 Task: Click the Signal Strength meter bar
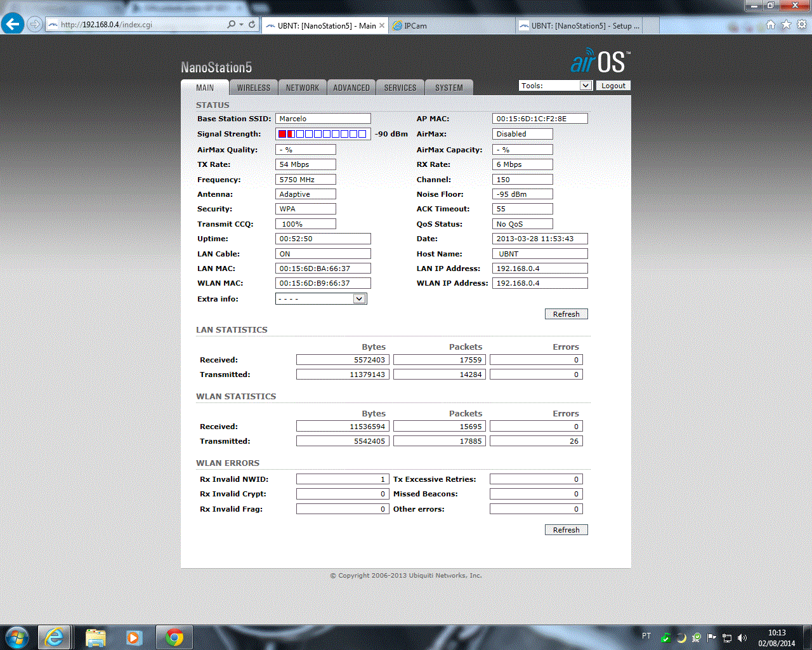tap(323, 134)
